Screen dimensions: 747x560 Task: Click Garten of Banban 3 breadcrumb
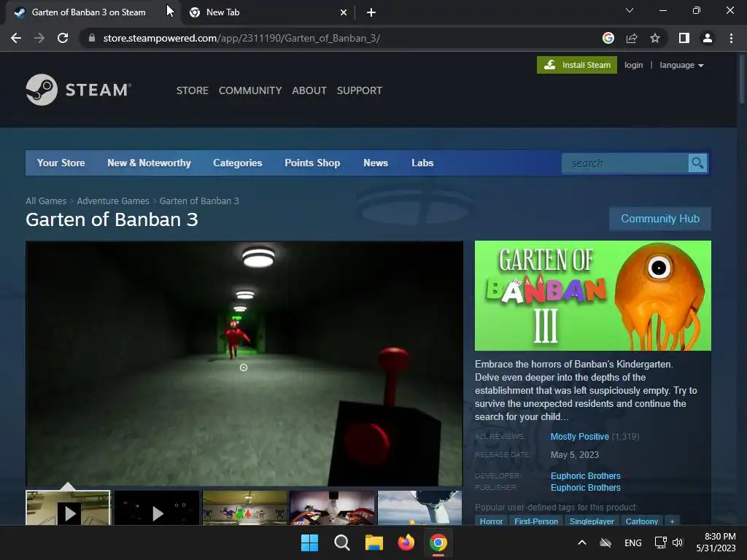coord(199,201)
